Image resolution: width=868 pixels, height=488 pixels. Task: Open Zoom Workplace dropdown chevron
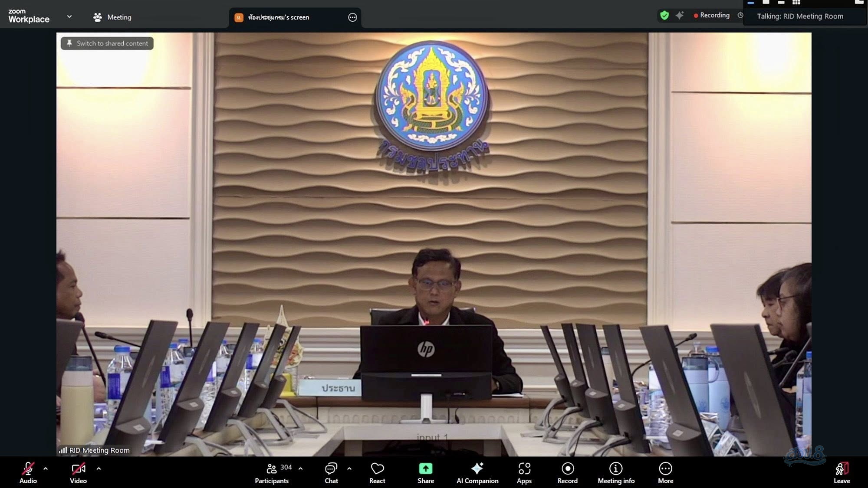[x=69, y=16]
